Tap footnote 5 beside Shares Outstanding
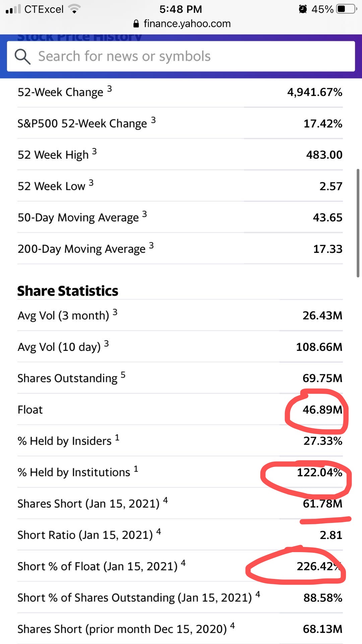The image size is (362, 644). tap(123, 375)
